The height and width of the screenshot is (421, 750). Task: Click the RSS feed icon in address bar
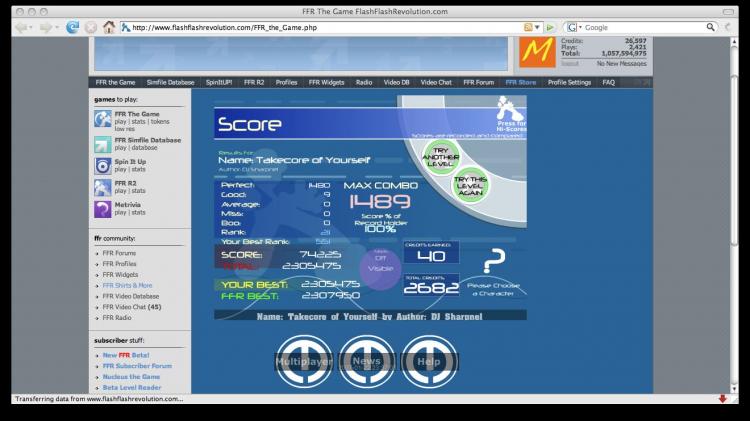[528, 27]
